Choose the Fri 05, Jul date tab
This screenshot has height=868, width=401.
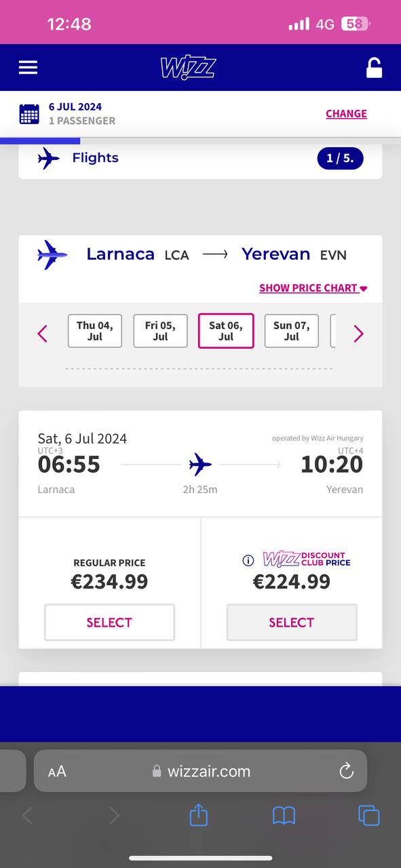pos(160,331)
